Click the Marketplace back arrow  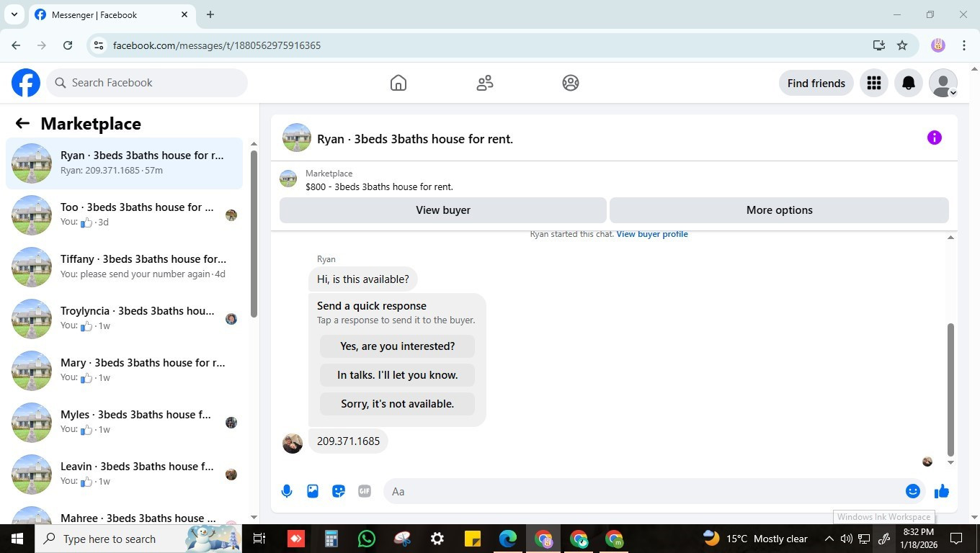click(x=22, y=123)
